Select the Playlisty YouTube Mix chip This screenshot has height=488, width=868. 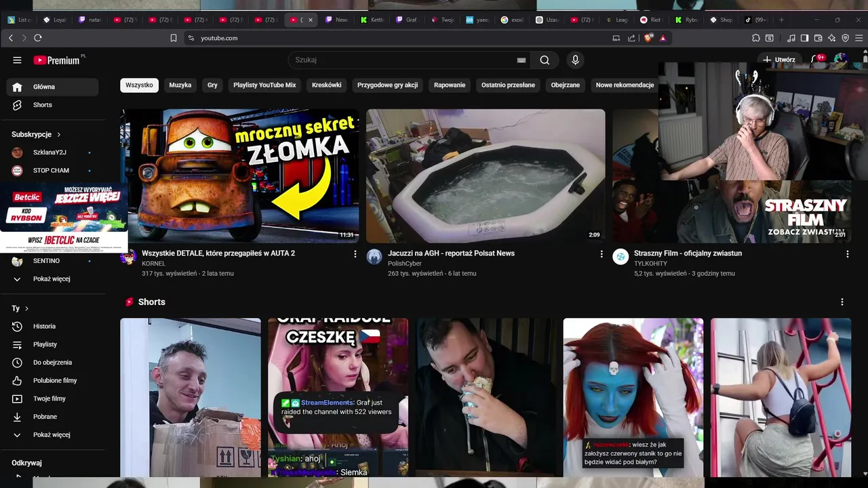[x=264, y=85]
